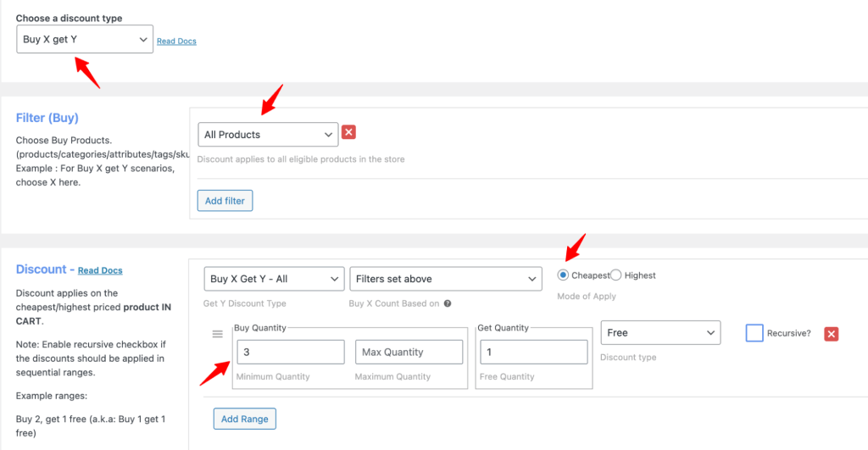Click the Add filter button

(x=225, y=201)
